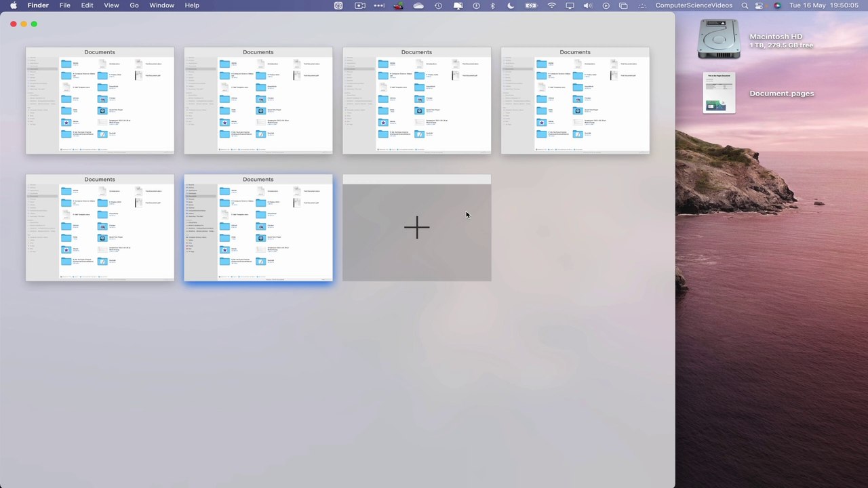Close the Finder window with red button
The height and width of the screenshot is (488, 868).
click(14, 24)
